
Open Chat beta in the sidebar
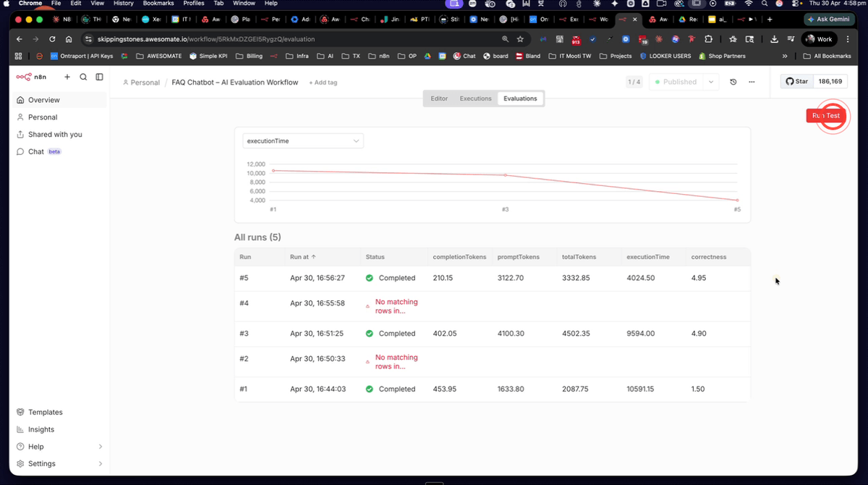61,151
